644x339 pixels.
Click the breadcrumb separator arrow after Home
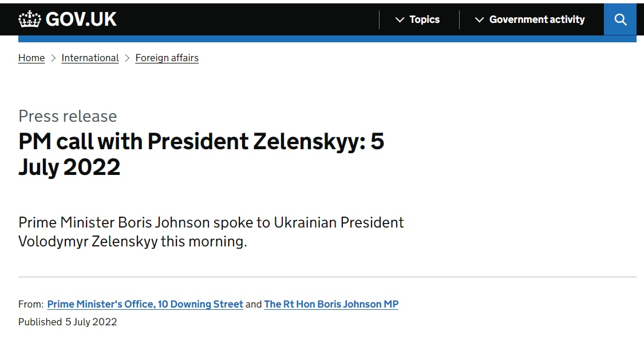tap(53, 58)
